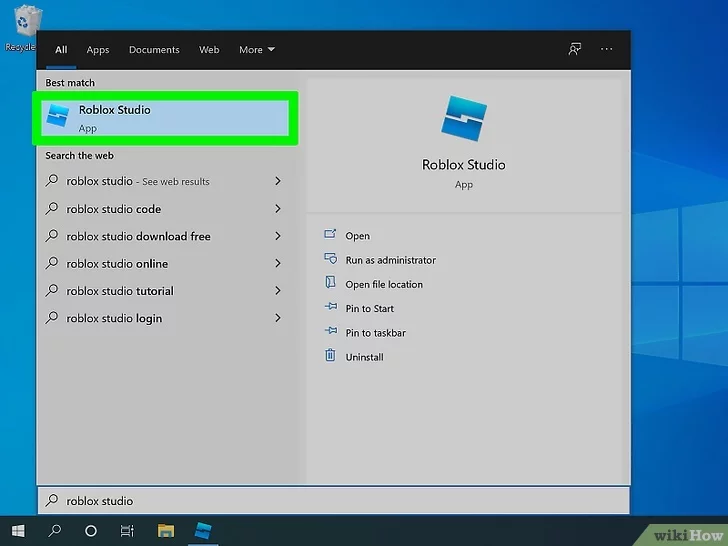Image resolution: width=728 pixels, height=546 pixels.
Task: Click the Roblox Studio taskbar icon
Action: point(203,530)
